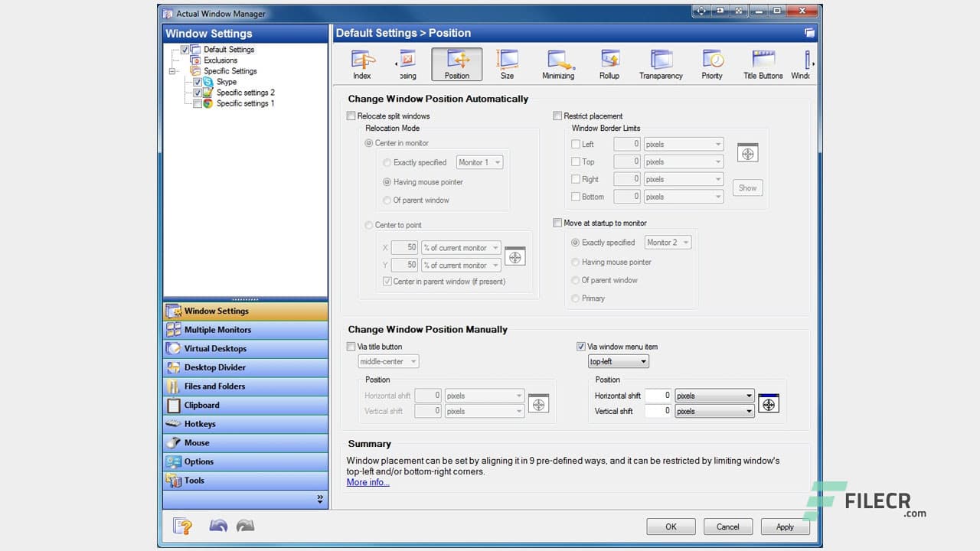Open the Transparency settings icon
This screenshot has height=551, width=980.
pyautogui.click(x=660, y=64)
